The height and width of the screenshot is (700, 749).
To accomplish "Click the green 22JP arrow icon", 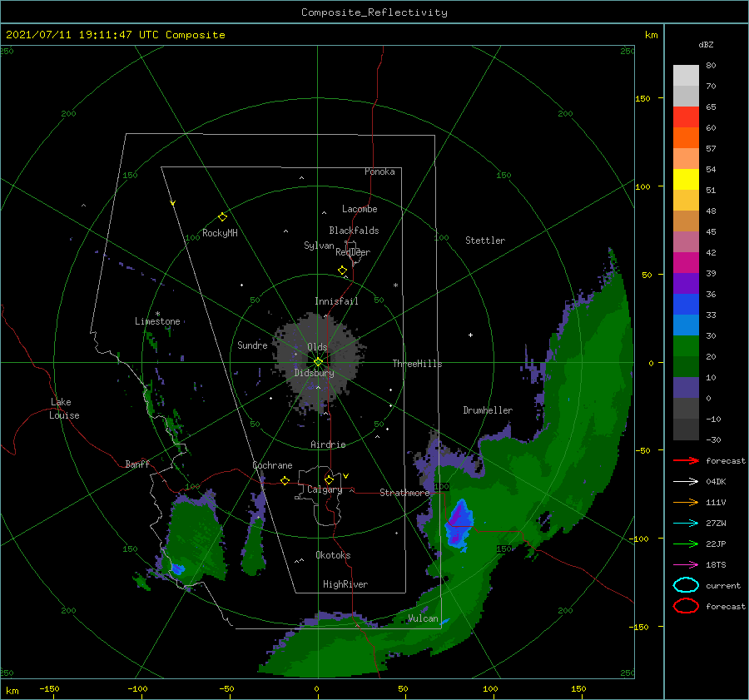I will [686, 544].
